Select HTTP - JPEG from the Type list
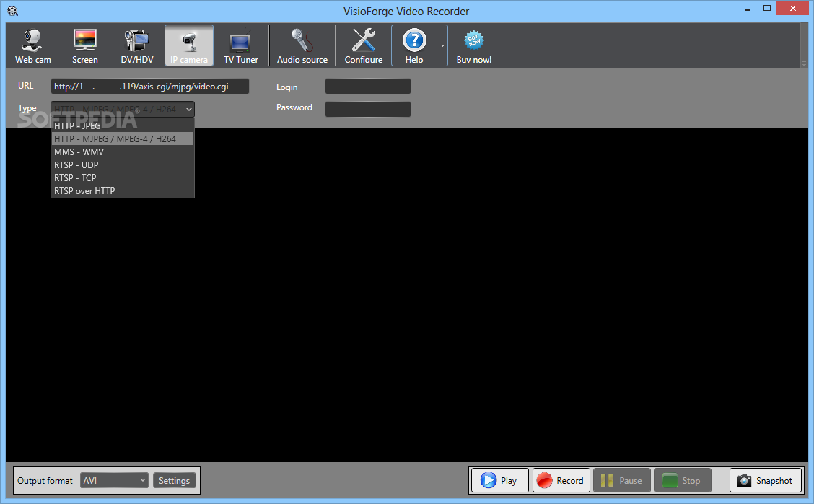This screenshot has width=814, height=504. coord(123,126)
